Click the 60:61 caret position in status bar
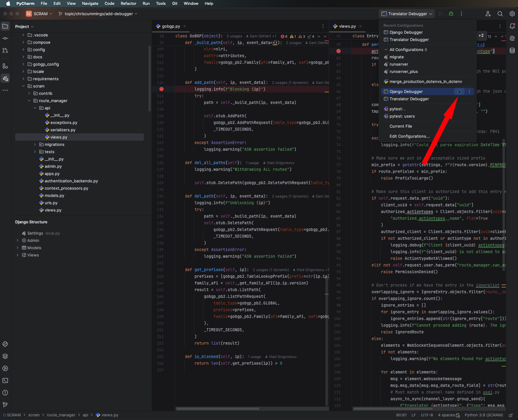This screenshot has height=420, width=518. (401, 415)
